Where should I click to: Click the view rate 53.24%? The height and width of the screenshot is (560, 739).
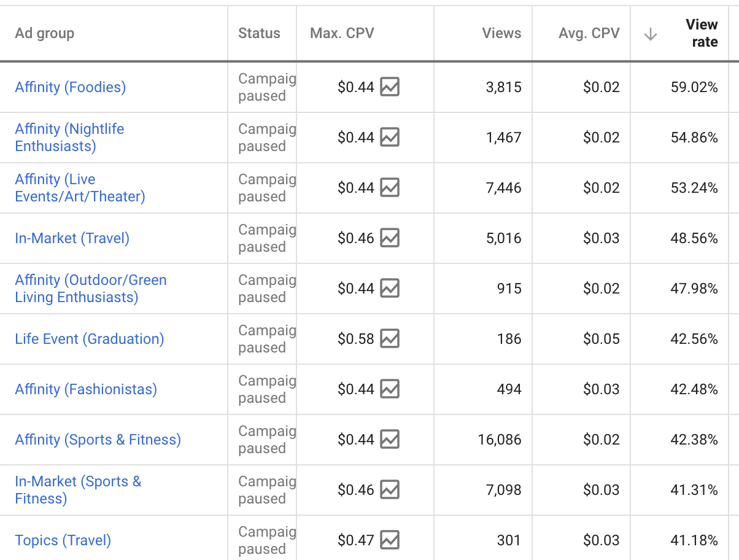(694, 188)
